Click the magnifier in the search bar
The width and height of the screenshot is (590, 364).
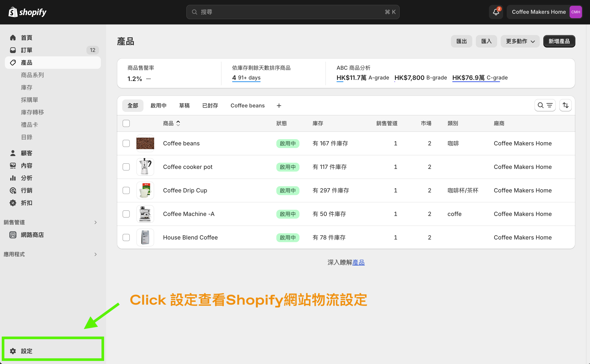pyautogui.click(x=194, y=12)
